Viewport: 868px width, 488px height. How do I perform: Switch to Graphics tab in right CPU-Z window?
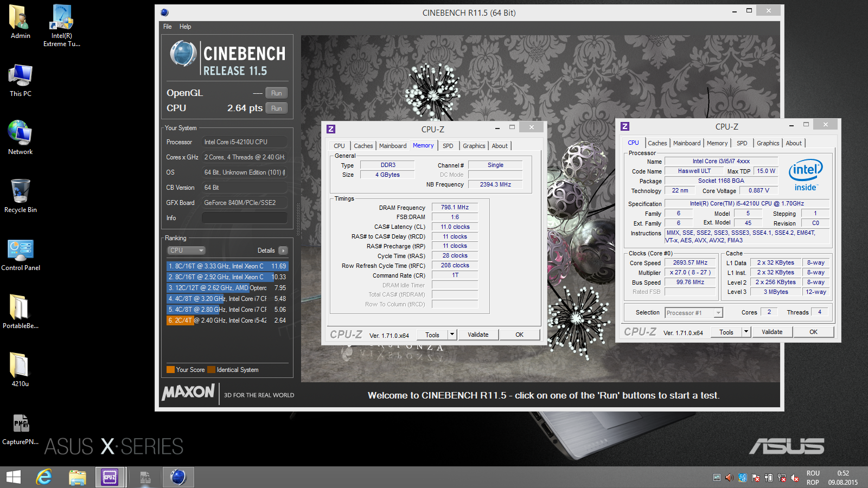tap(768, 143)
